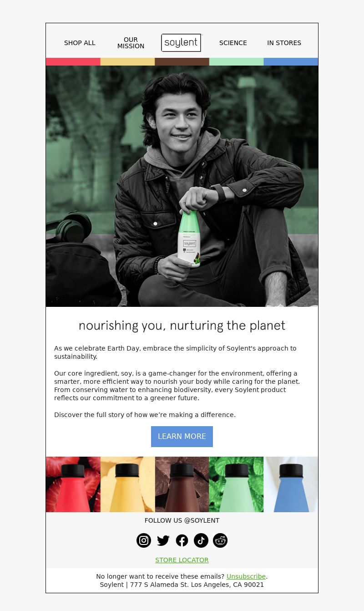Open the Twitter bird icon
The height and width of the screenshot is (611, 364).
(163, 540)
